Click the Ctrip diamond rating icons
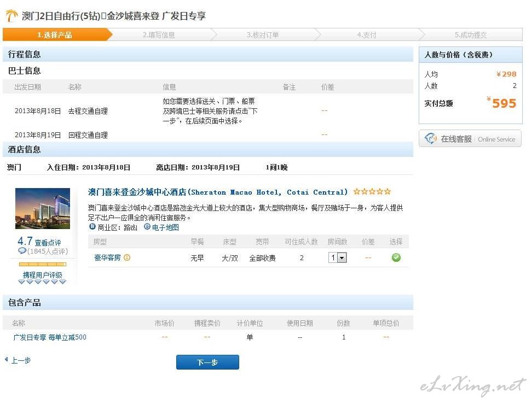This screenshot has height=404, width=532. pyautogui.click(x=42, y=282)
